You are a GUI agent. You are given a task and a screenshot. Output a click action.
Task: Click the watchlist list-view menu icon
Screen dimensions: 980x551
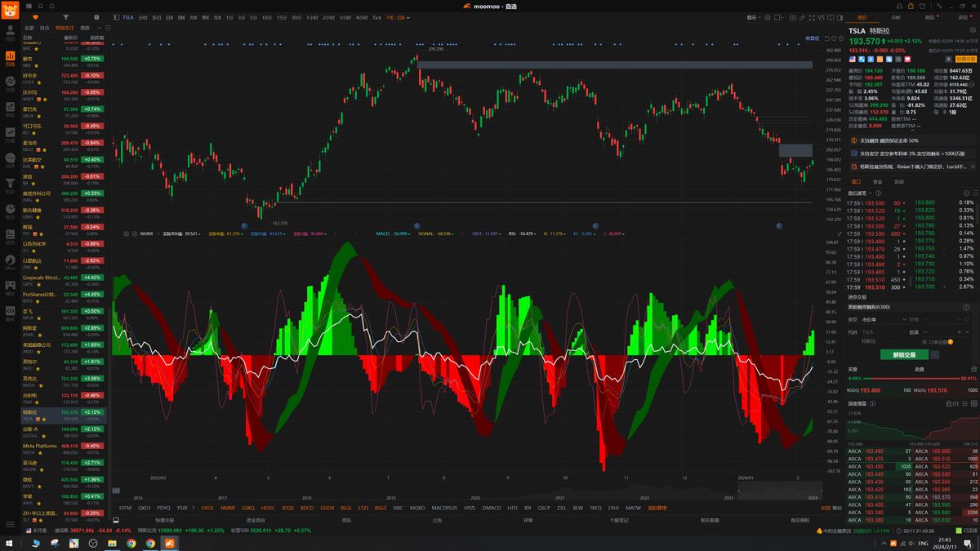[x=108, y=28]
